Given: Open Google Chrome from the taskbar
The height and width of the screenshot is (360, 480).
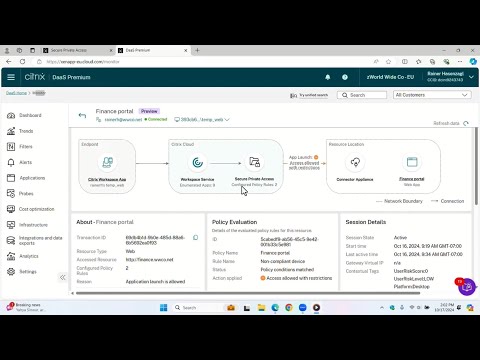Looking at the screenshot, I should click(x=289, y=308).
